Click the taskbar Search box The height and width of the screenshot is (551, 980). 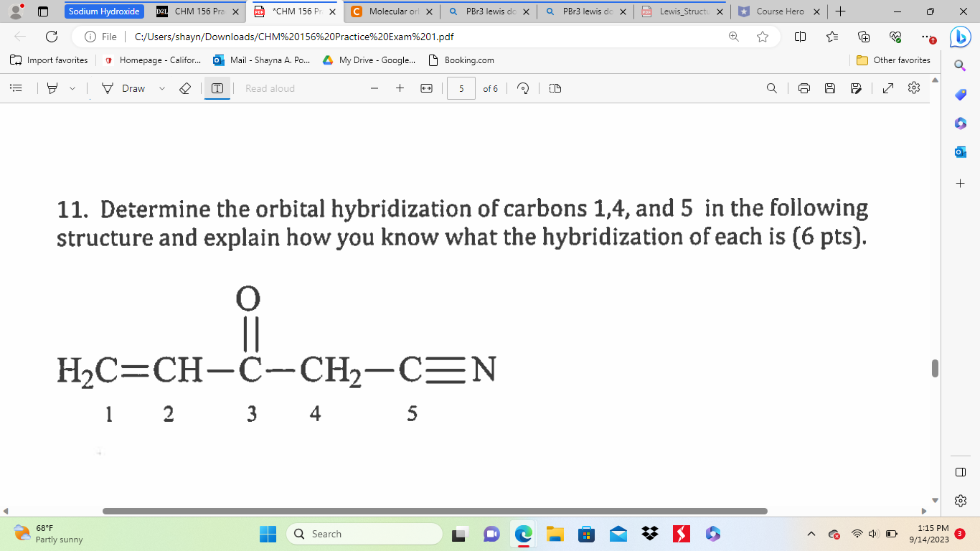click(x=364, y=534)
